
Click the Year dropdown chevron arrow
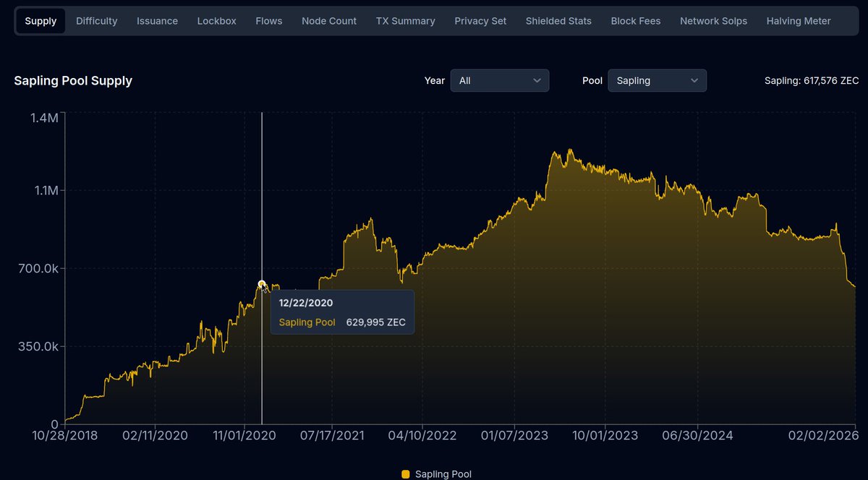point(537,80)
